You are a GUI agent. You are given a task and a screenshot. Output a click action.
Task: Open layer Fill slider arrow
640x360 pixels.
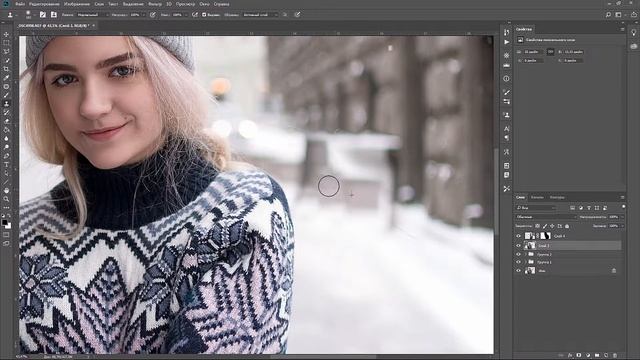pos(622,226)
